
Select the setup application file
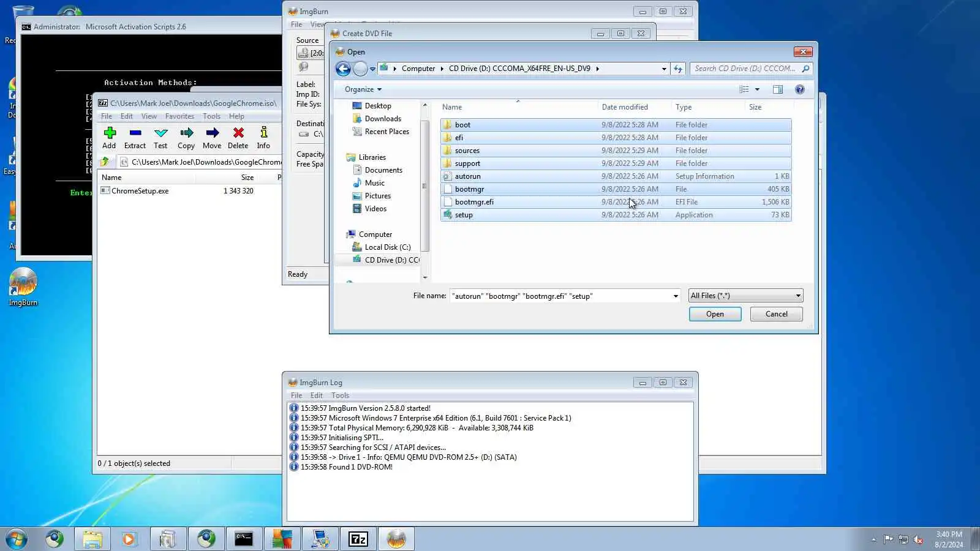616,215
